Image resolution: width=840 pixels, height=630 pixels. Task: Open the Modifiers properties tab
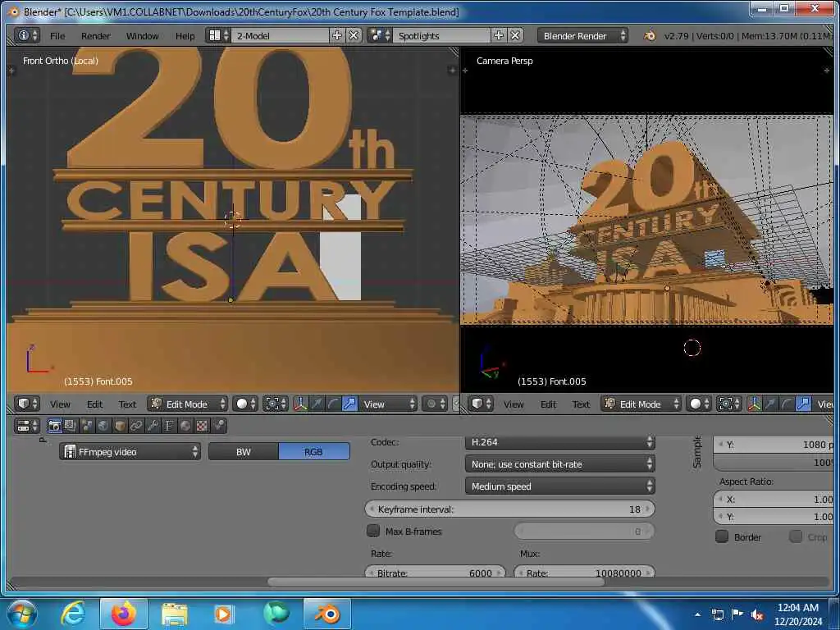153,426
